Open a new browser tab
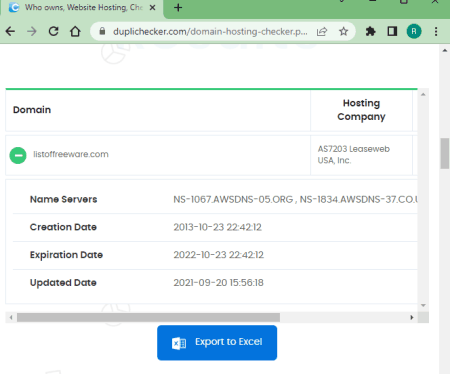The width and height of the screenshot is (450, 374). click(x=178, y=7)
